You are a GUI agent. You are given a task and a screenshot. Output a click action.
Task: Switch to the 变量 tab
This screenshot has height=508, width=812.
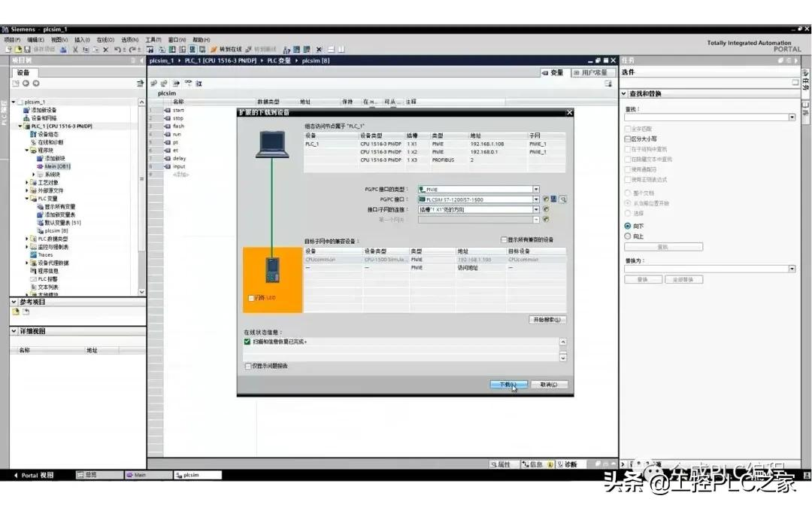553,72
